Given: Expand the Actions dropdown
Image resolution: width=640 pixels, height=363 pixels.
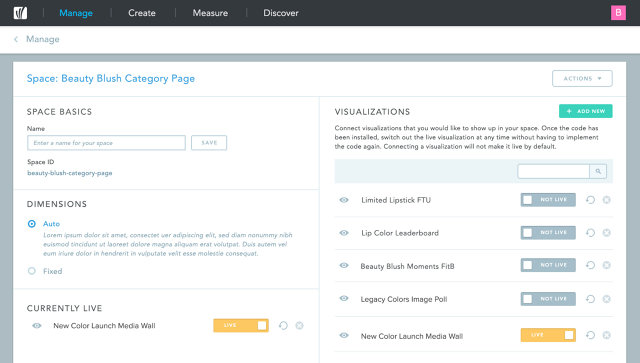Looking at the screenshot, I should click(x=582, y=78).
